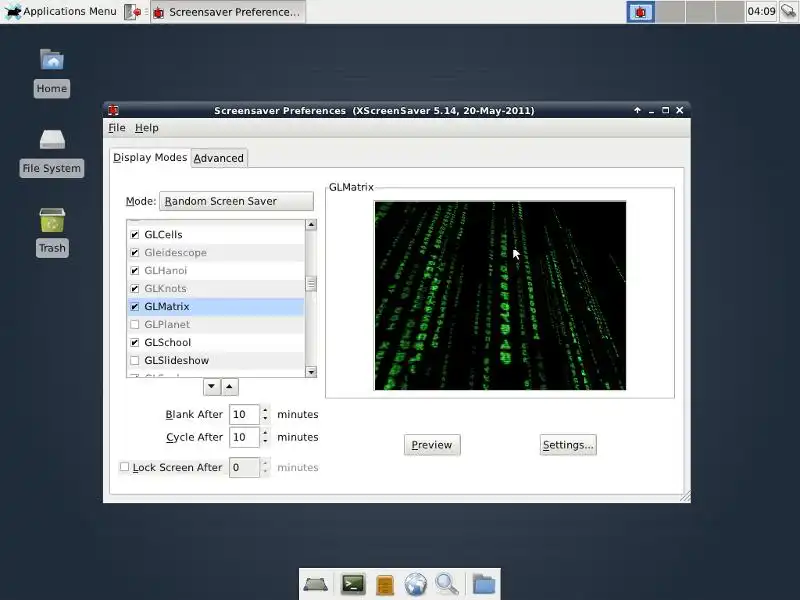Enable the GLPlanet checkbox
Image resolution: width=800 pixels, height=600 pixels.
135,324
